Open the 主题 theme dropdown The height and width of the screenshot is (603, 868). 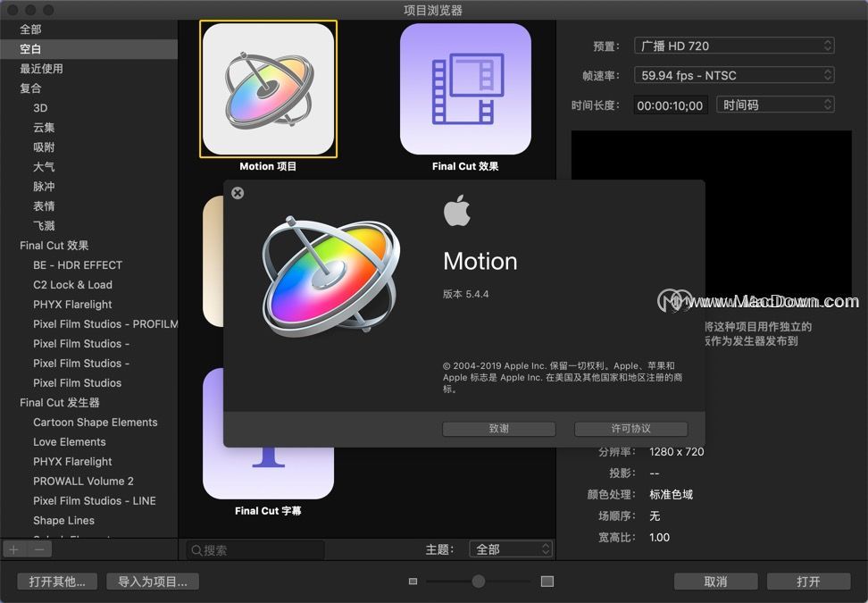511,549
